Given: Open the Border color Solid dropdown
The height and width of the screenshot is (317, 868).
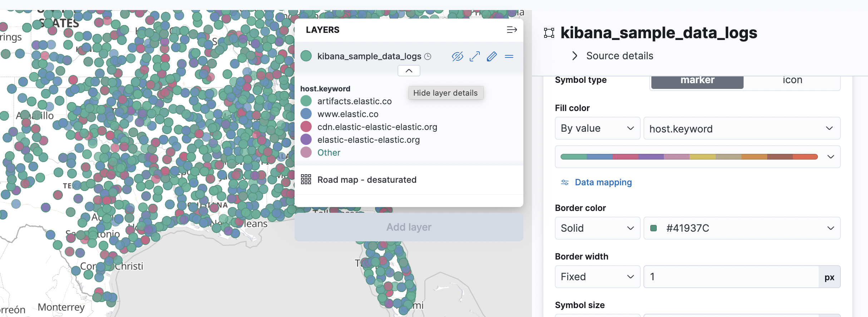Looking at the screenshot, I should pos(597,228).
